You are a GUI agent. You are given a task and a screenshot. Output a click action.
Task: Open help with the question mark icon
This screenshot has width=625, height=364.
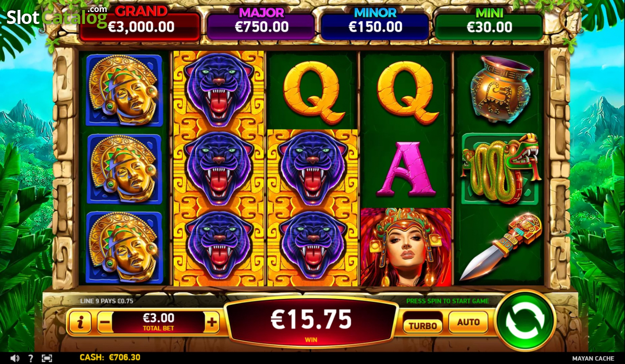(31, 358)
